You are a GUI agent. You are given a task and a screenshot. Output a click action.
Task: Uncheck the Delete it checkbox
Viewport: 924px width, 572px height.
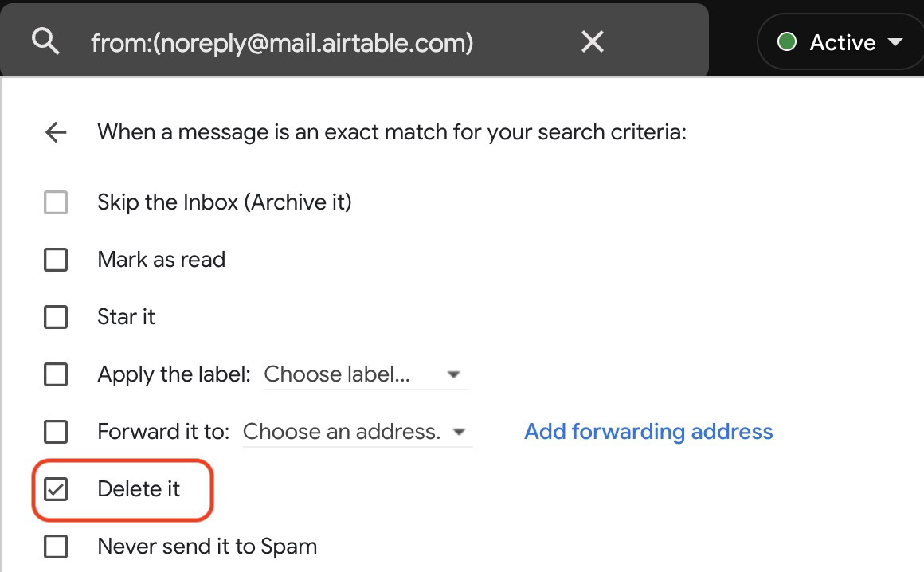click(56, 489)
